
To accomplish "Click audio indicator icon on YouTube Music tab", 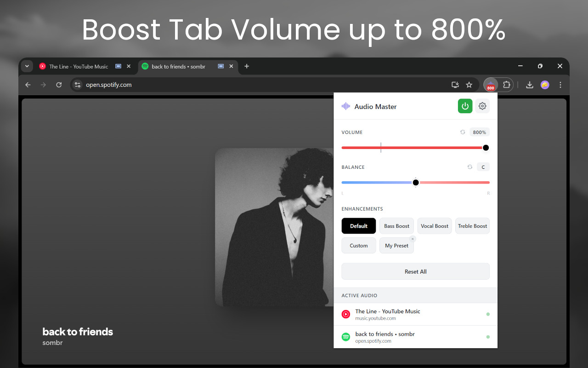I will (x=118, y=66).
